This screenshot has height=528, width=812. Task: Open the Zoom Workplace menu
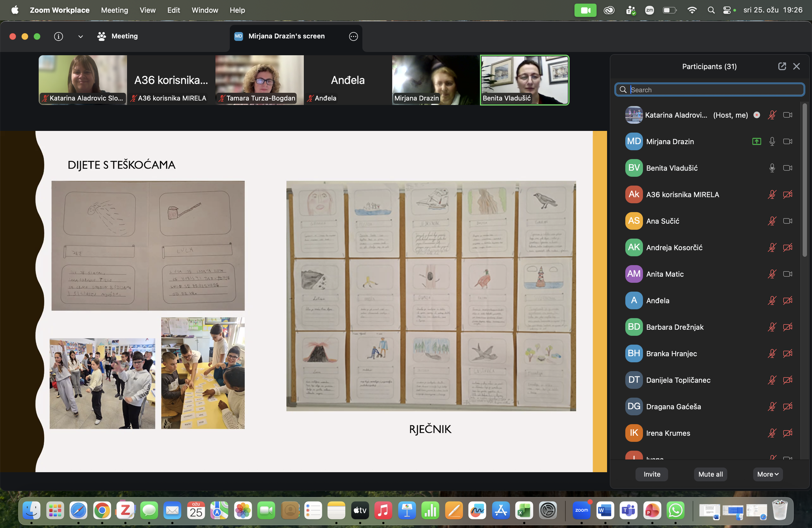point(60,10)
